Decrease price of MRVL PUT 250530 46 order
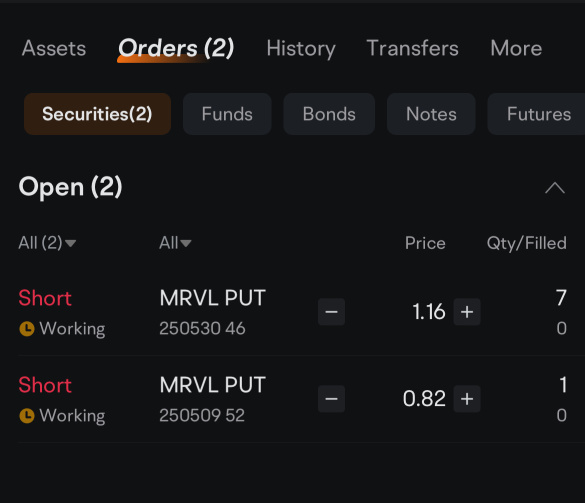 (331, 312)
